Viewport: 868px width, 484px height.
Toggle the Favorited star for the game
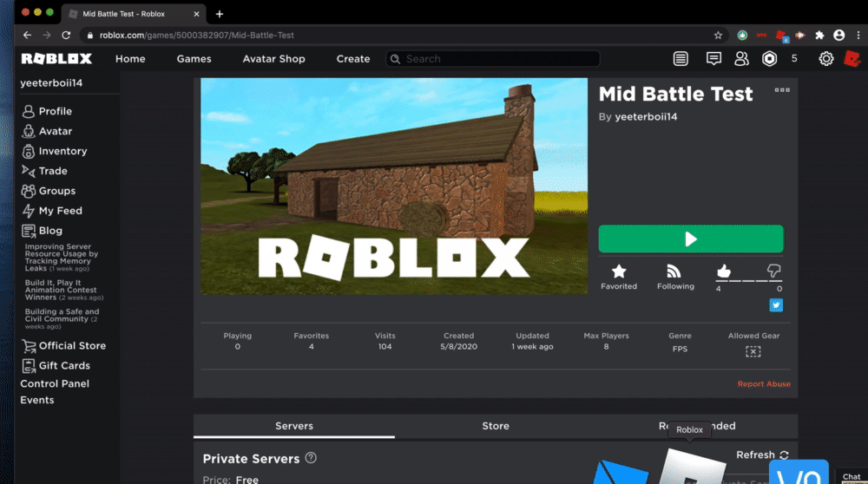point(618,277)
